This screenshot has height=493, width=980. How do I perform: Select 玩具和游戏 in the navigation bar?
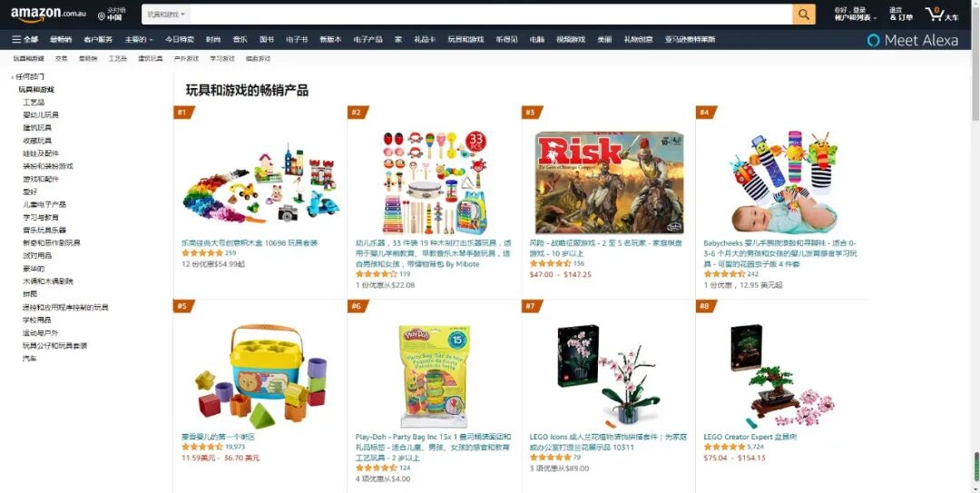tap(465, 39)
